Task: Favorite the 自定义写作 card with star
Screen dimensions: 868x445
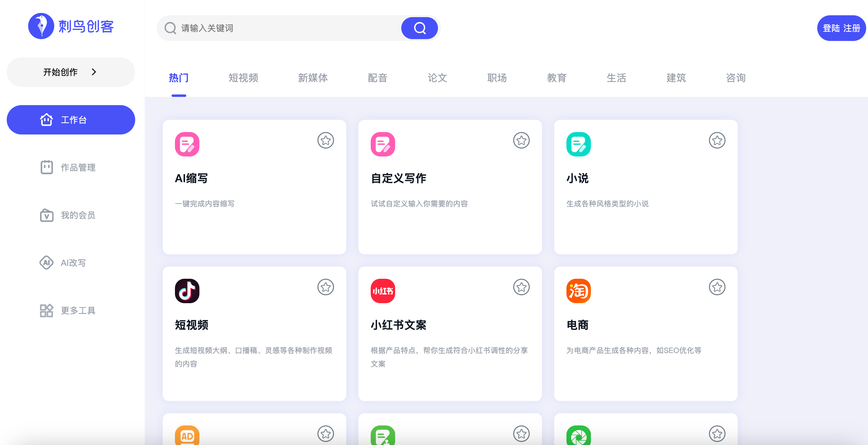Action: click(x=521, y=140)
